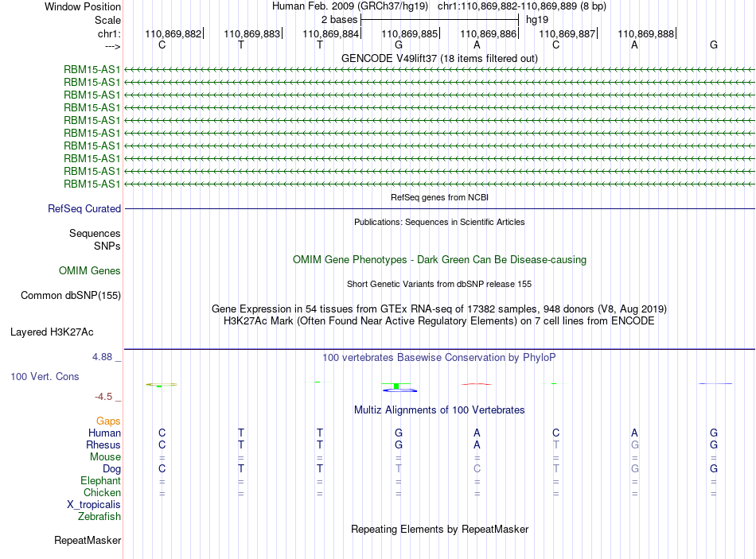Click the Common dbSNP(155) label

(x=71, y=295)
